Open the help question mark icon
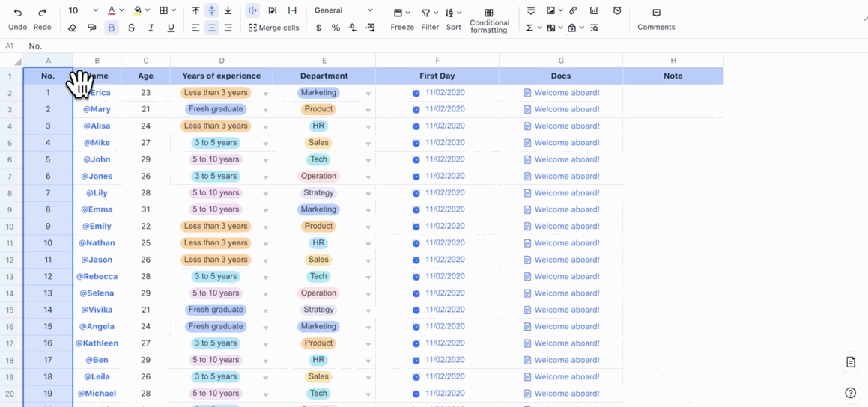Screen dimensions: 868x407 tap(850, 393)
